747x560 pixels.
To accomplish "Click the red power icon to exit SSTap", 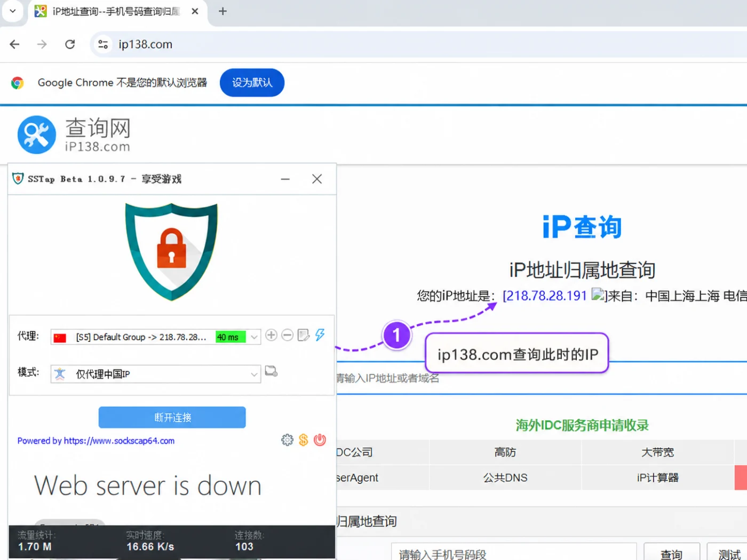I will [x=320, y=440].
